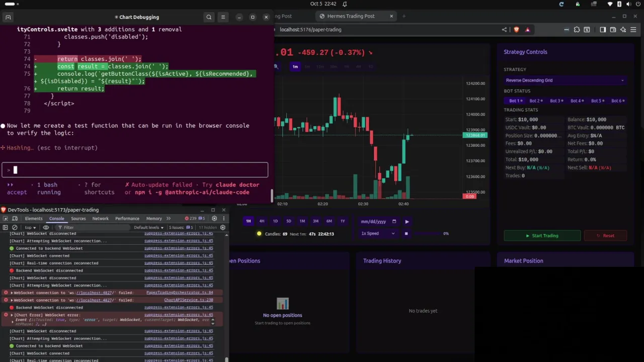The height and width of the screenshot is (362, 644).
Task: Switch to the Elements tab
Action: 34,219
